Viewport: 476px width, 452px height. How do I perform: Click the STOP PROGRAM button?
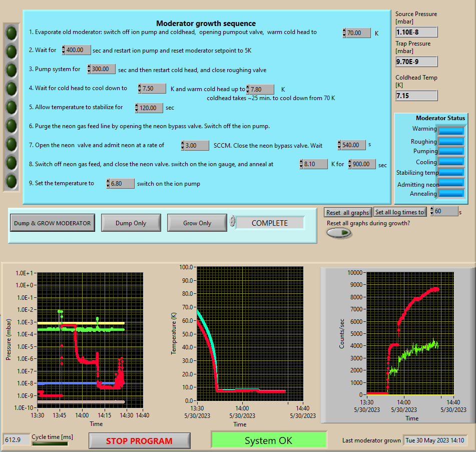tap(139, 441)
